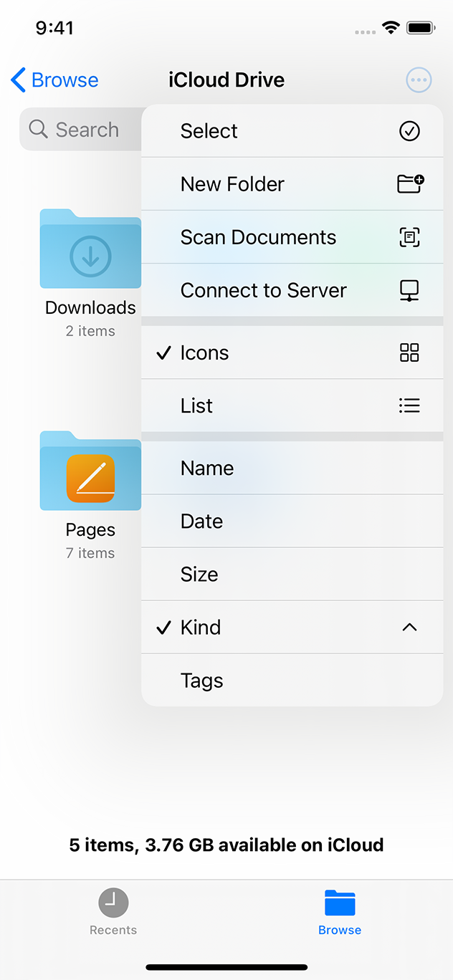Tap the 9:41 clock in status bar
The width and height of the screenshot is (453, 980).
(54, 28)
